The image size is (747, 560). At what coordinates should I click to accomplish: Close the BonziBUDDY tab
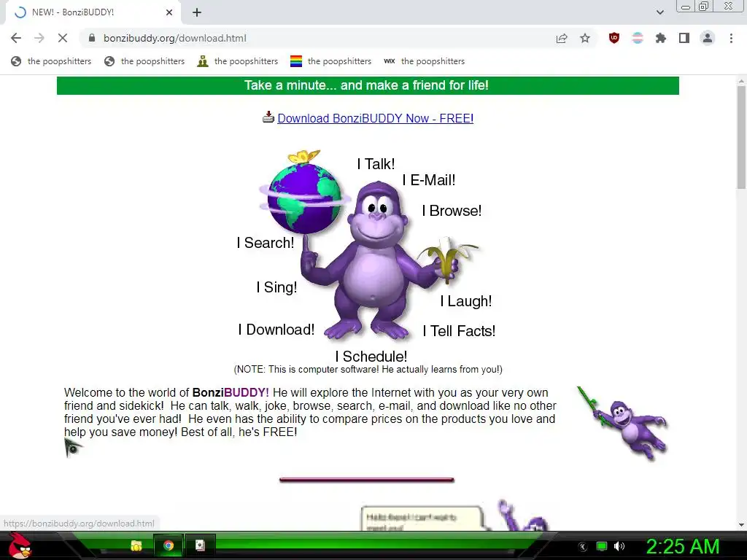tap(169, 12)
